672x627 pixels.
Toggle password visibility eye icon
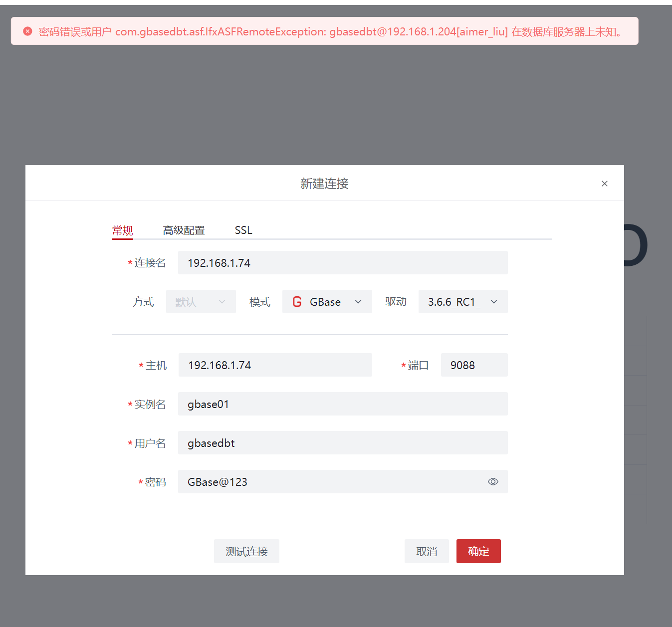pos(493,482)
